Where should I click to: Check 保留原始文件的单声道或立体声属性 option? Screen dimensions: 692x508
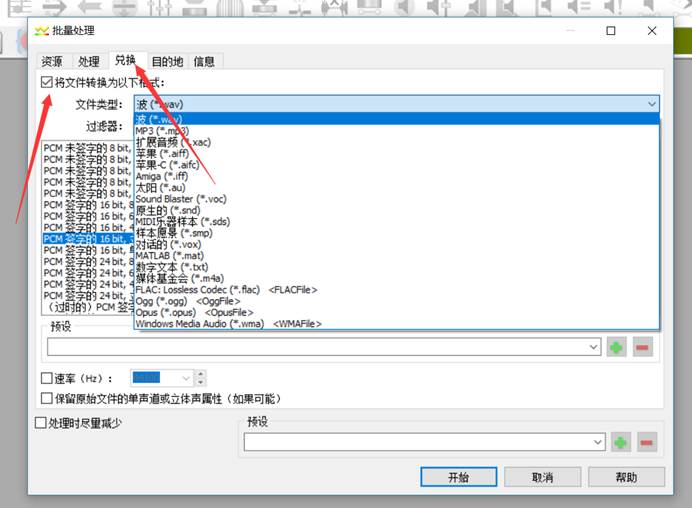pos(47,398)
